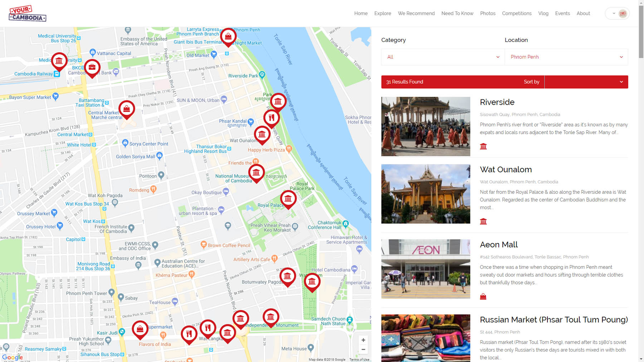Image resolution: width=644 pixels, height=362 pixels.
Task: Zoom in on the map
Action: pyautogui.click(x=363, y=340)
